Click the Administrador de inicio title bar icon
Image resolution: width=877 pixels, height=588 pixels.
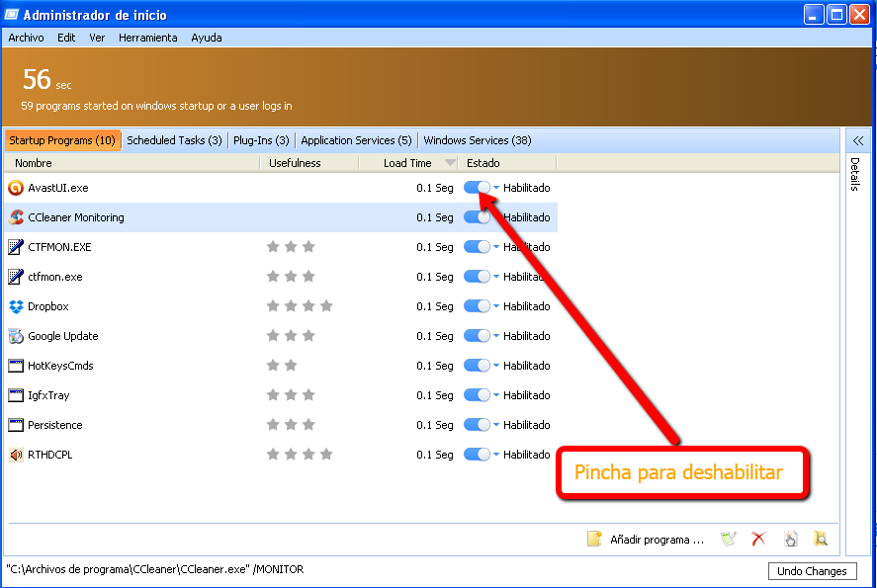point(11,15)
